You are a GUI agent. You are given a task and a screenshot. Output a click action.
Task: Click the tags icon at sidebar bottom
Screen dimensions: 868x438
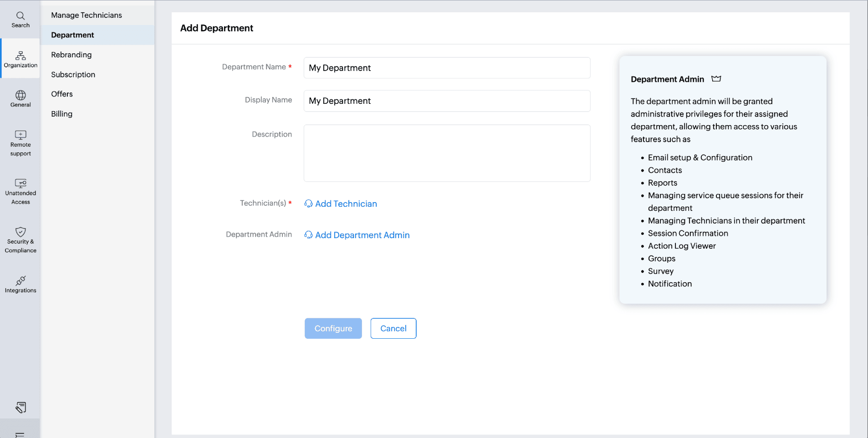[x=20, y=407]
